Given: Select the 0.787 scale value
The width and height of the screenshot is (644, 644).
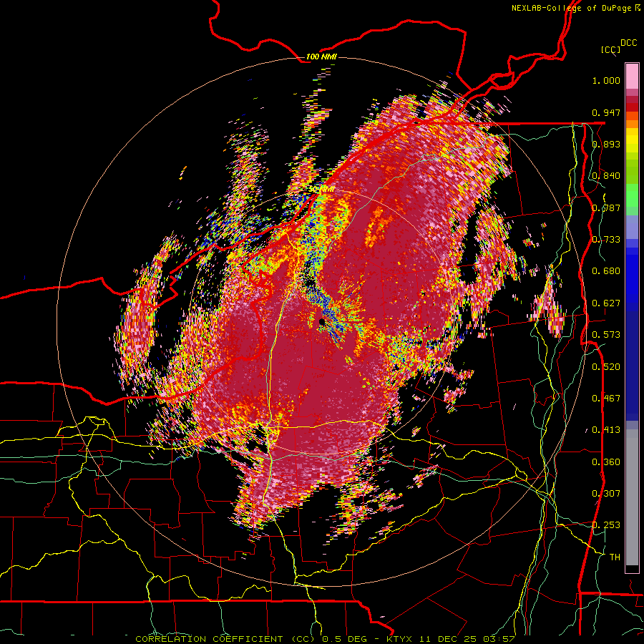Looking at the screenshot, I should click(x=606, y=208).
